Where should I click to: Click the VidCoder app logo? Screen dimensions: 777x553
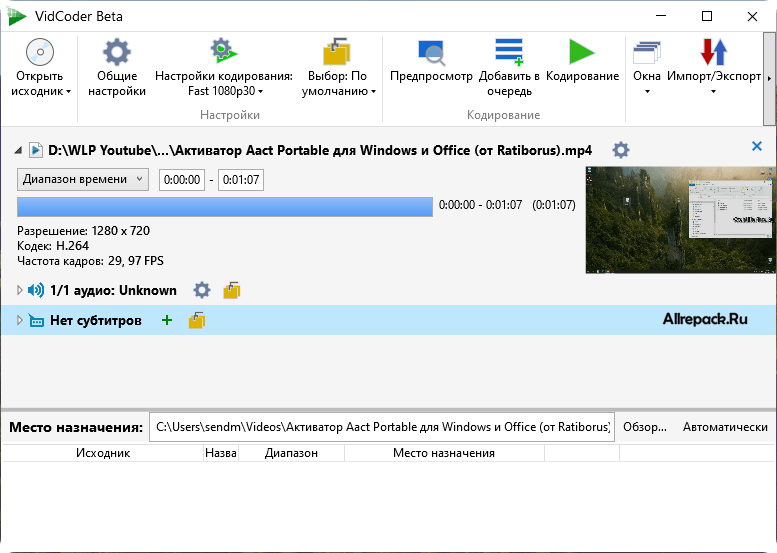pyautogui.click(x=17, y=16)
